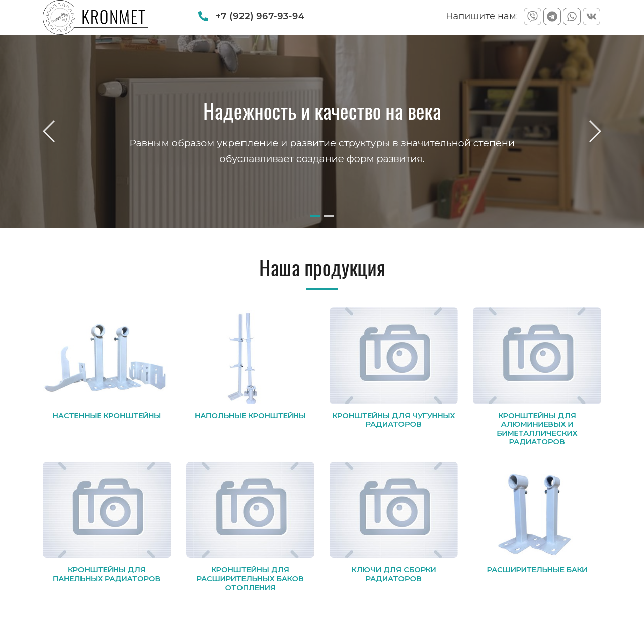
Task: Click placeholder image for чугунных радиаторов
Action: point(393,356)
